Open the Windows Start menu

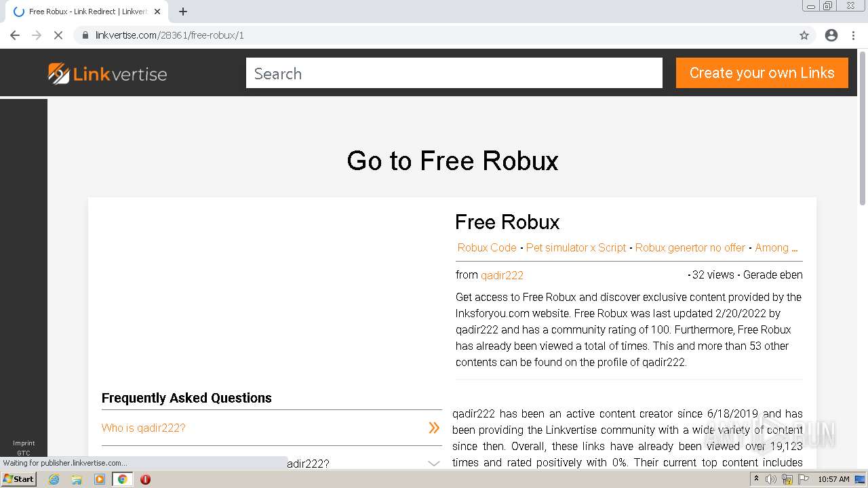(x=19, y=479)
